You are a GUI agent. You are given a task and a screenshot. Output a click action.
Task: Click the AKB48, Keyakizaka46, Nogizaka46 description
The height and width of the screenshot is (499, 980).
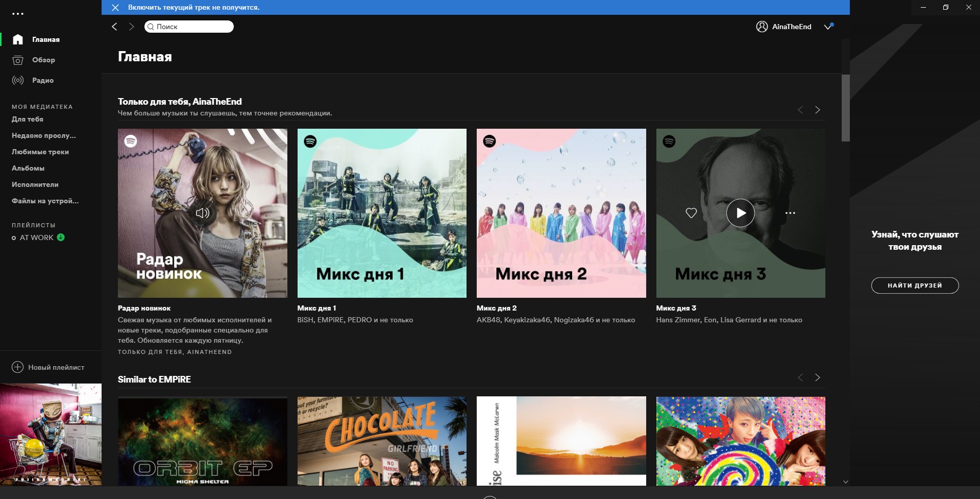pos(556,320)
